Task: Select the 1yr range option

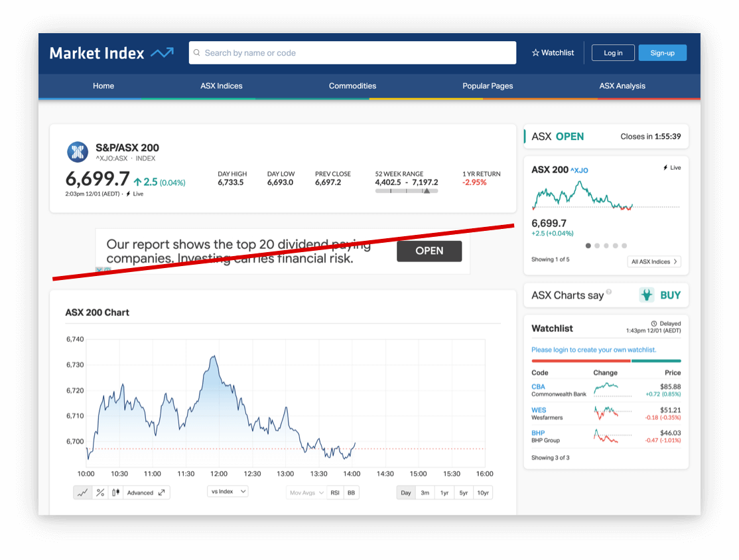Action: (444, 492)
